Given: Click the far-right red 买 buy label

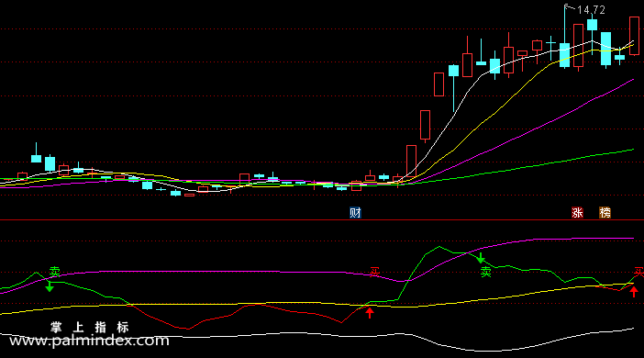Looking at the screenshot, I should point(639,272).
